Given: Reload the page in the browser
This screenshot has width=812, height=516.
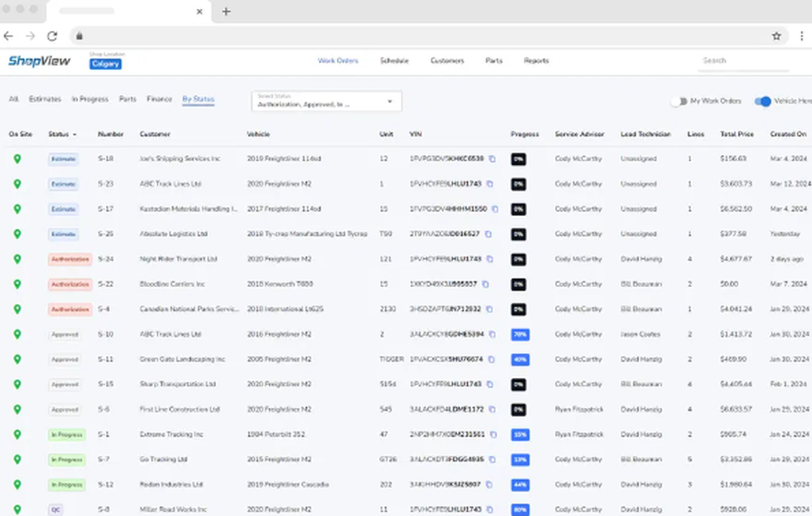Looking at the screenshot, I should coord(52,36).
